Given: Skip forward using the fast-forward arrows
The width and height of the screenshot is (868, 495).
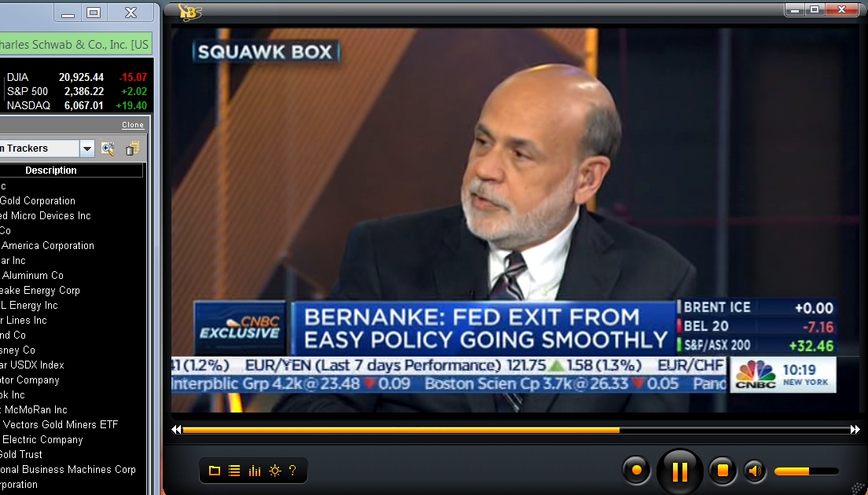Looking at the screenshot, I should [855, 429].
